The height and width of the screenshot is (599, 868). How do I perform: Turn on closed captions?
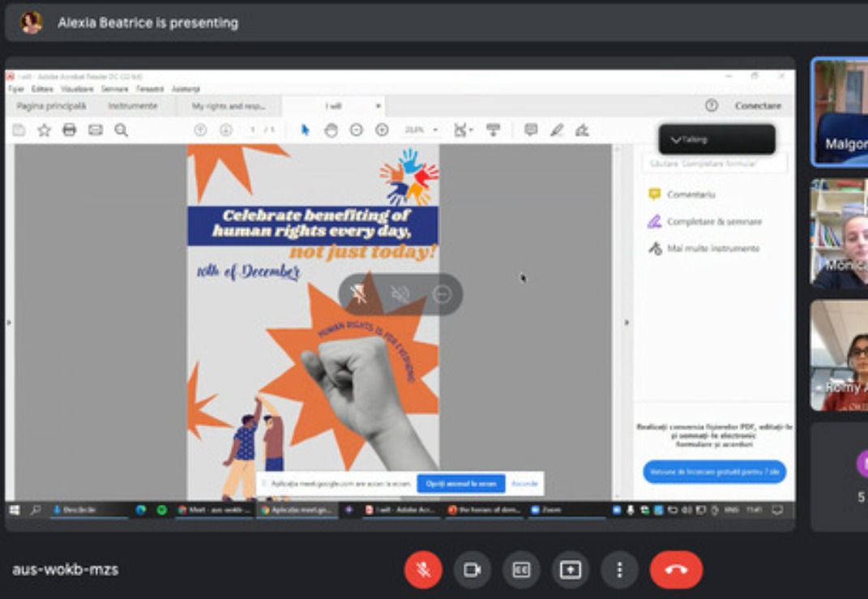point(521,570)
